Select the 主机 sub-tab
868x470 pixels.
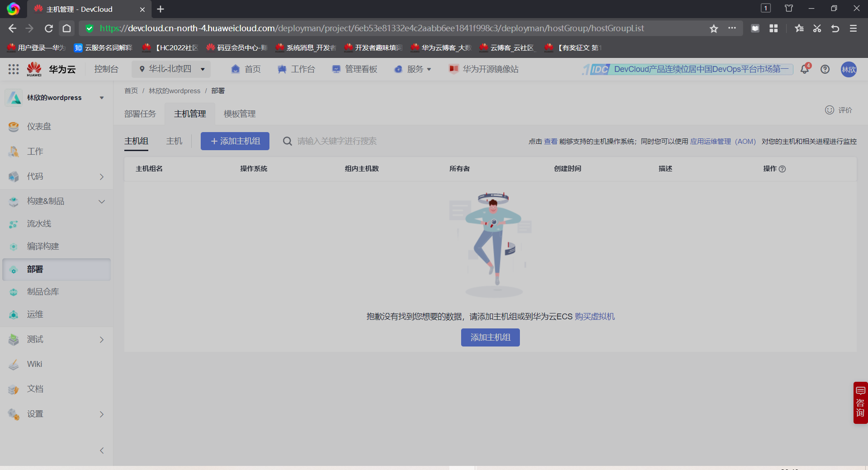(x=174, y=141)
